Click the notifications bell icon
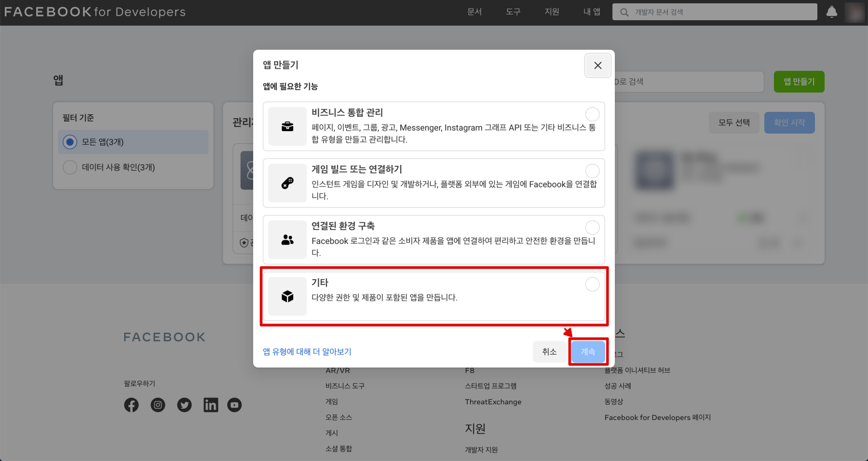This screenshot has width=868, height=461. (832, 12)
